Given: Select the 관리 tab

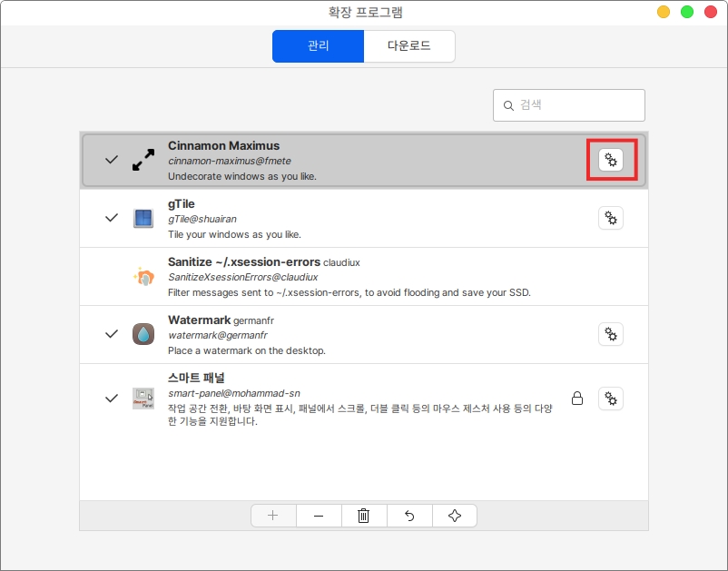Looking at the screenshot, I should [x=319, y=45].
